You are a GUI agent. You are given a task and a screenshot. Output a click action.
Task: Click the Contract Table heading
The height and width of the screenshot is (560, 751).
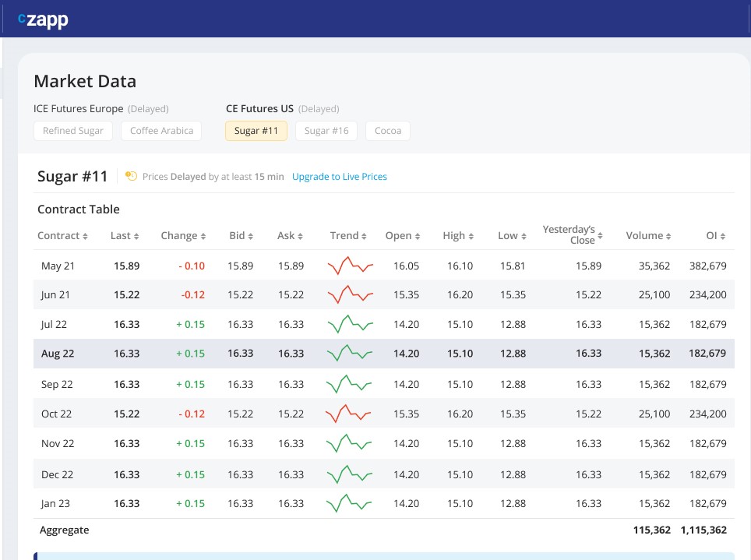click(79, 210)
